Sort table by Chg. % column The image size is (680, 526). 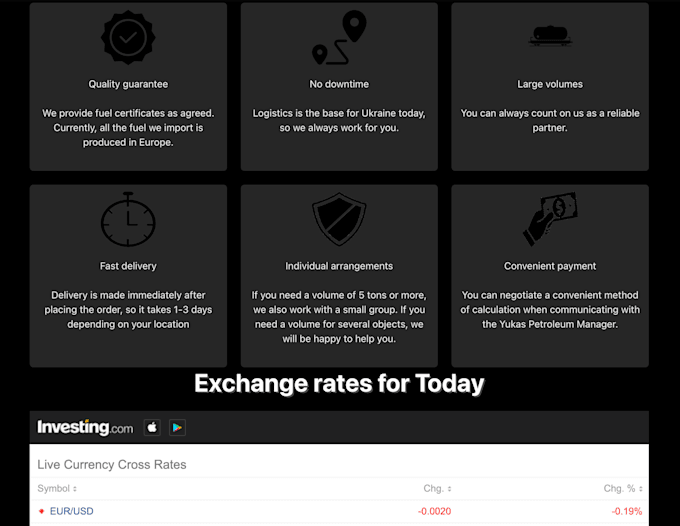[x=623, y=488]
